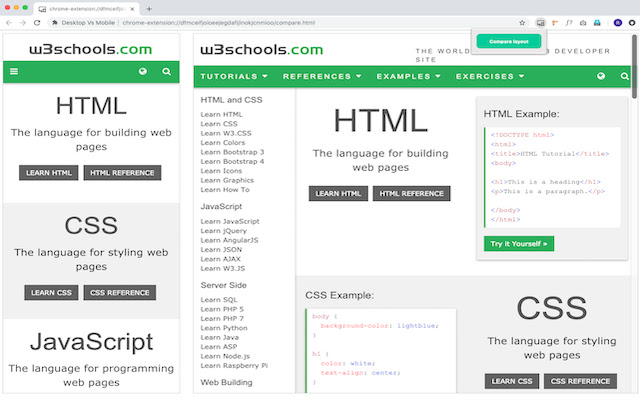Click the orange extension icon in toolbar

point(555,23)
